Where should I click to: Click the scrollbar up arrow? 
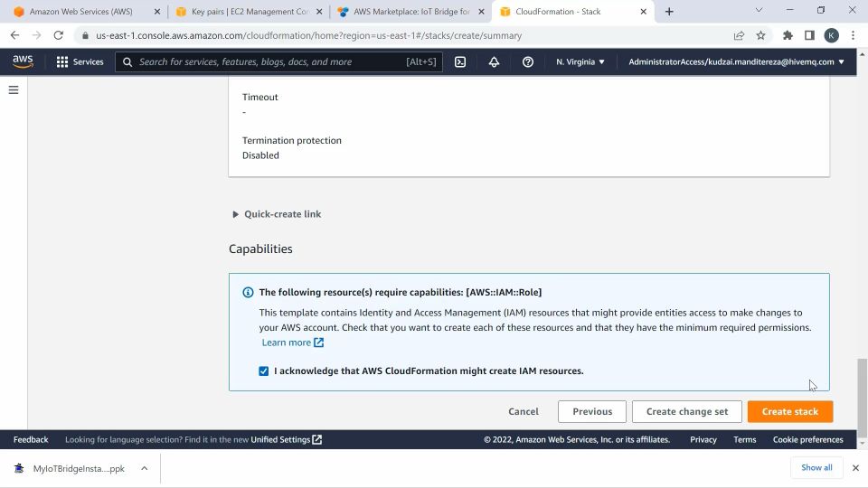(862, 54)
